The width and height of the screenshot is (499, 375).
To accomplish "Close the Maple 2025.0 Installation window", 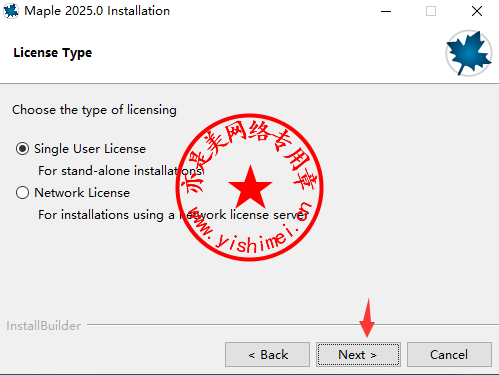I will pos(477,11).
